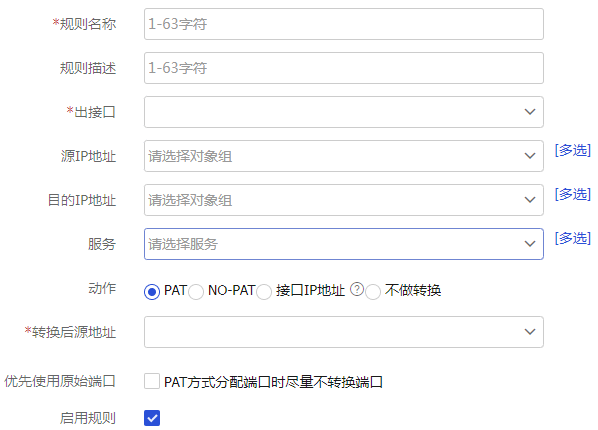Click the 源IP地址 chevron arrow

coord(530,156)
